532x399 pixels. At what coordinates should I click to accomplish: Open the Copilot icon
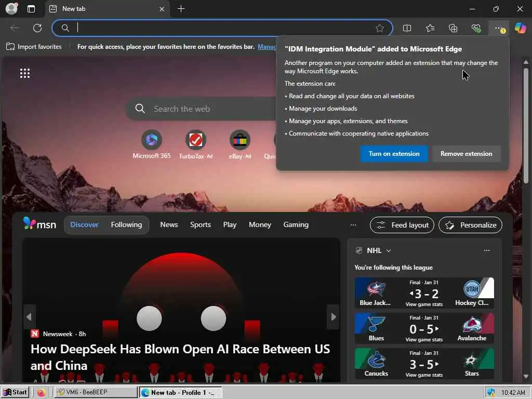click(x=520, y=28)
